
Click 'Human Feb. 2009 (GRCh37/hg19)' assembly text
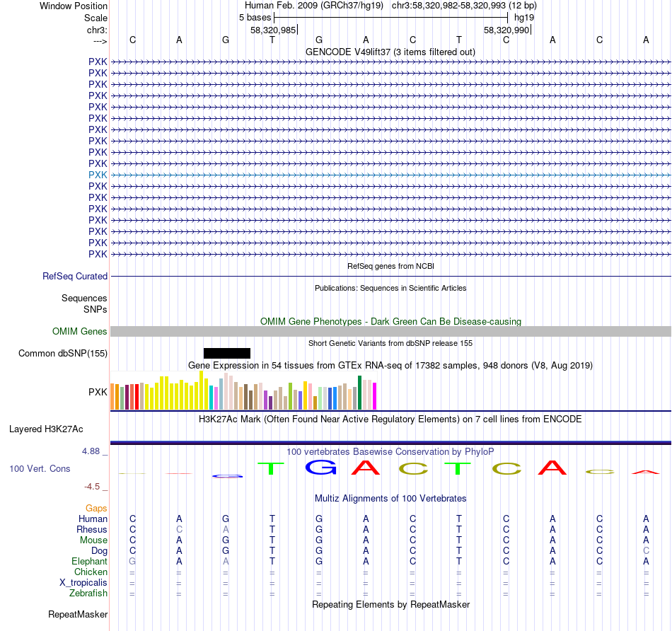click(x=313, y=6)
